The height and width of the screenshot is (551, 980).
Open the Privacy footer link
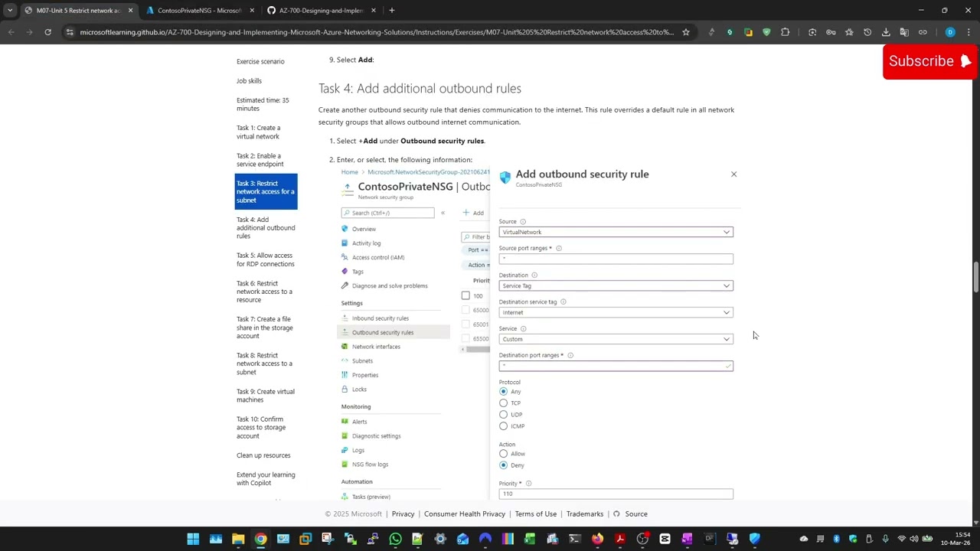403,514
